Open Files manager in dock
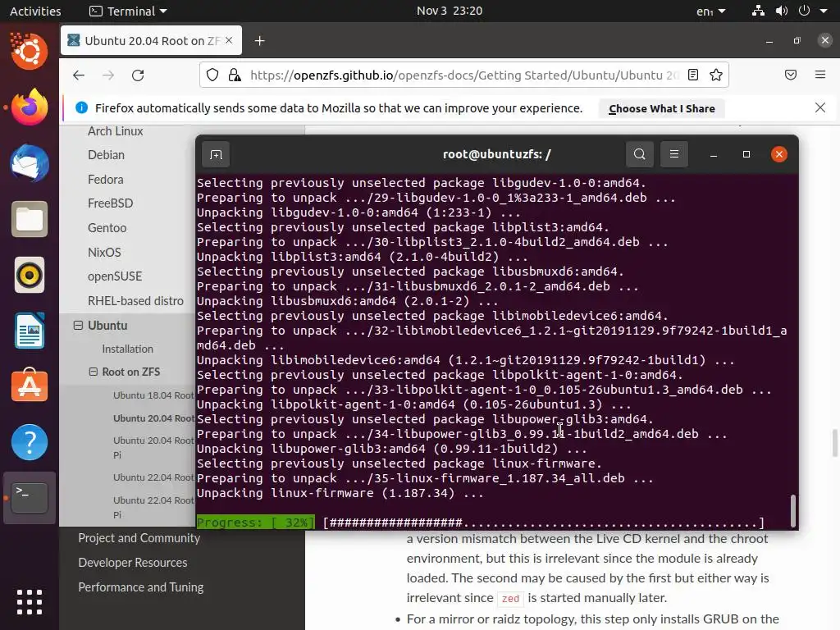840x630 pixels. (30, 219)
